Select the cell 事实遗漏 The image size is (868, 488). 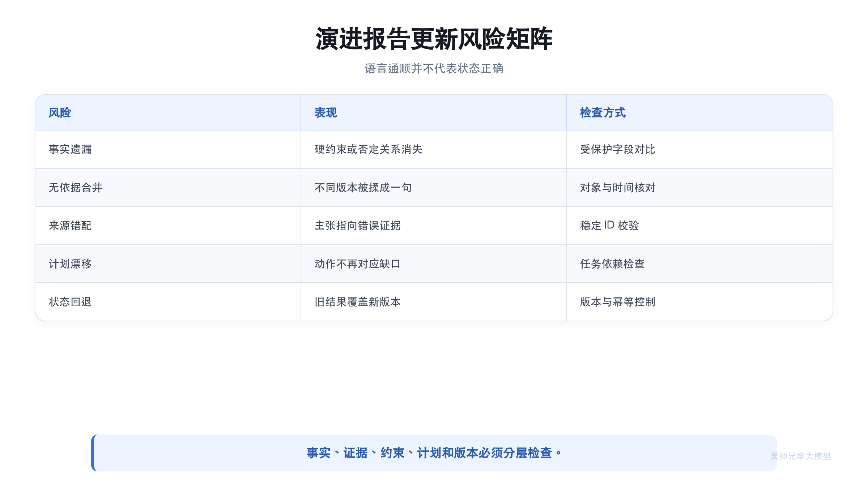(x=168, y=149)
